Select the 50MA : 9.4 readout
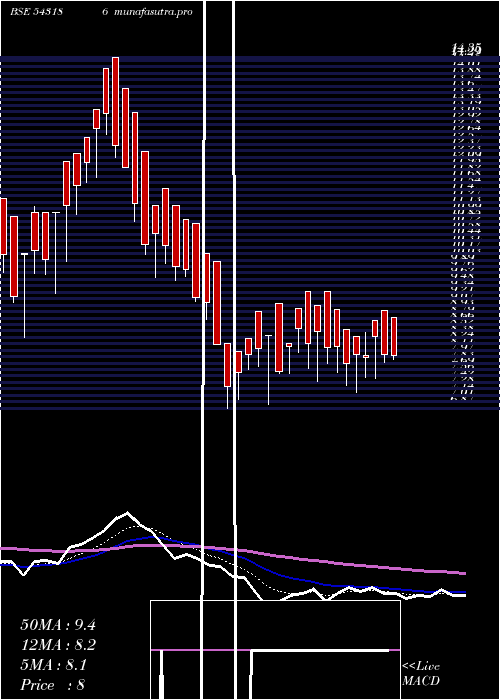500x700 pixels. [x=58, y=625]
